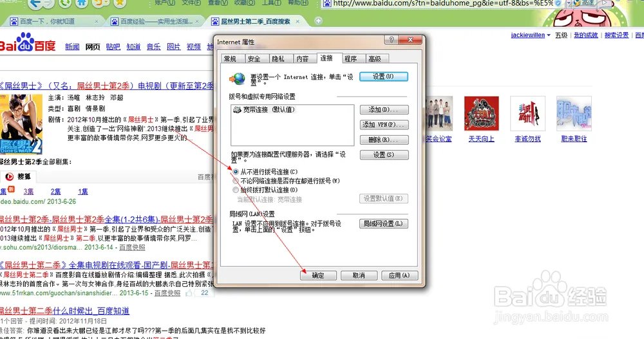Click the 添加 VPN(P)... button
The width and height of the screenshot is (644, 339).
click(384, 125)
